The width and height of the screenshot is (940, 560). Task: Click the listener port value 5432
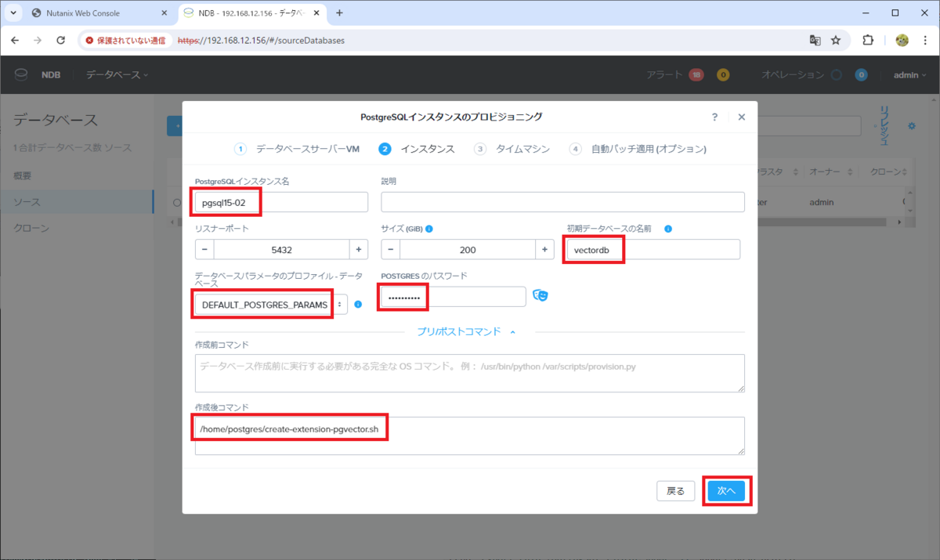[x=281, y=249]
